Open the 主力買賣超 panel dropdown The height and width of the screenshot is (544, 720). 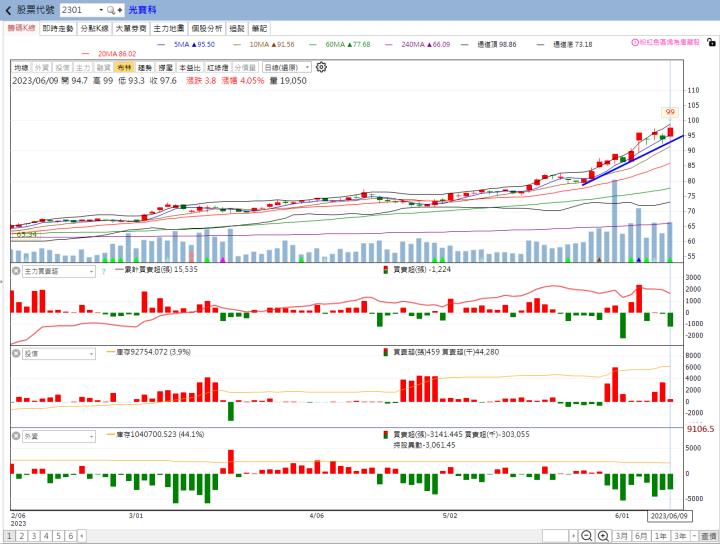point(59,271)
